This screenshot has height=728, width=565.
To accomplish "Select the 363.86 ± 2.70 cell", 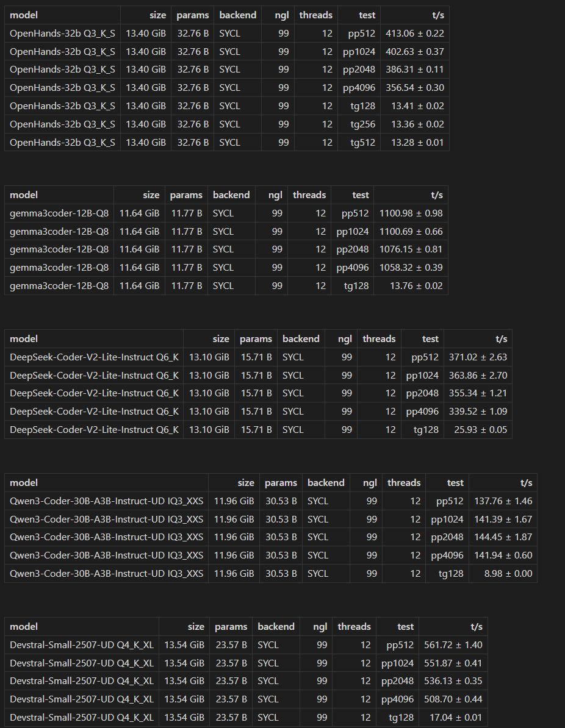I will pyautogui.click(x=478, y=375).
